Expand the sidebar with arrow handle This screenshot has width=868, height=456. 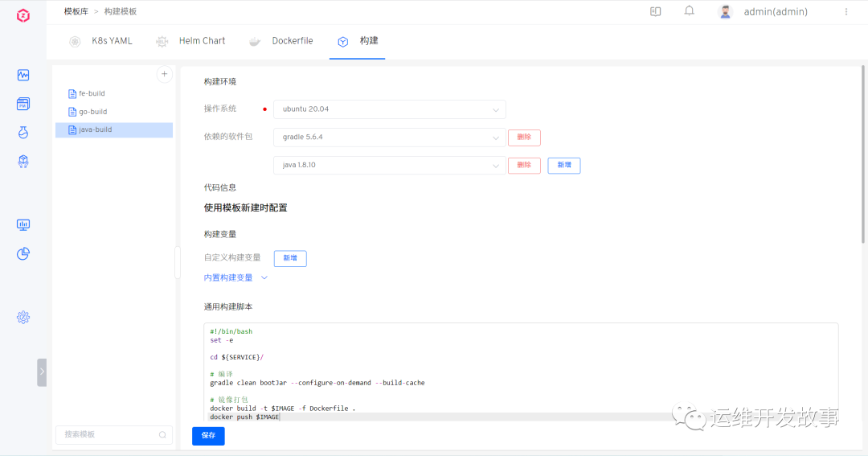[x=42, y=372]
